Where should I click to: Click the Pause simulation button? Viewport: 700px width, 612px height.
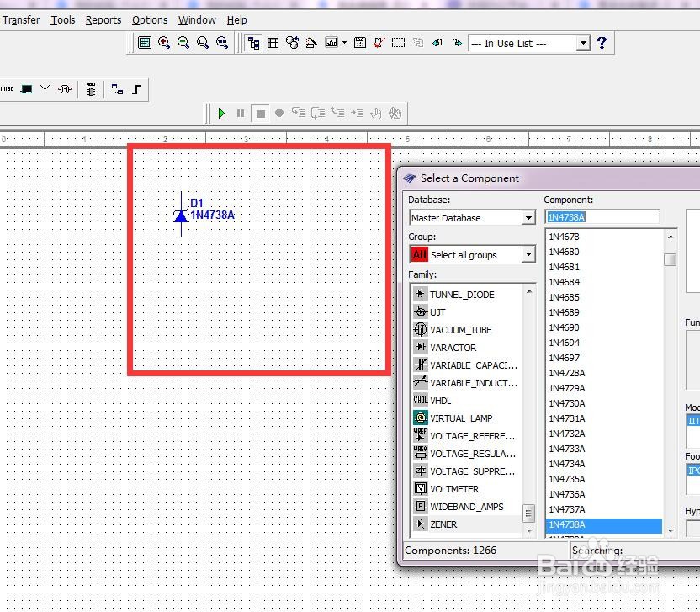241,113
